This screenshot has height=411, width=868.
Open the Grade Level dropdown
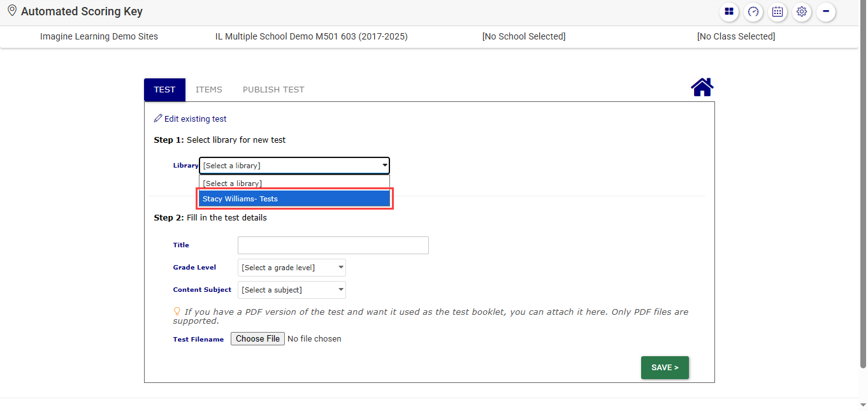pos(291,267)
